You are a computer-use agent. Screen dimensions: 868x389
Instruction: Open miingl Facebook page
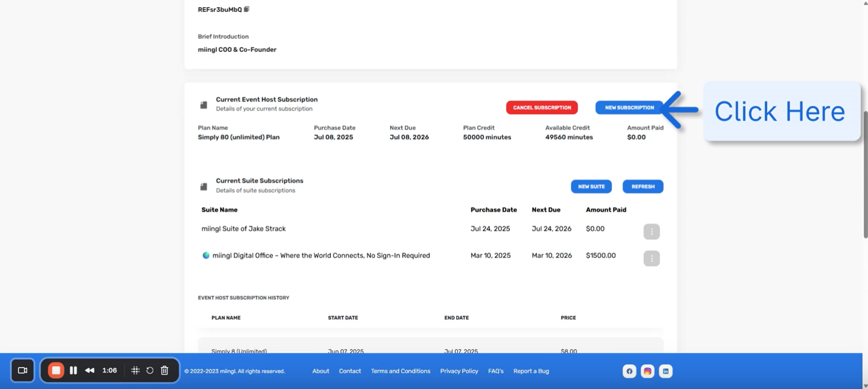(629, 371)
